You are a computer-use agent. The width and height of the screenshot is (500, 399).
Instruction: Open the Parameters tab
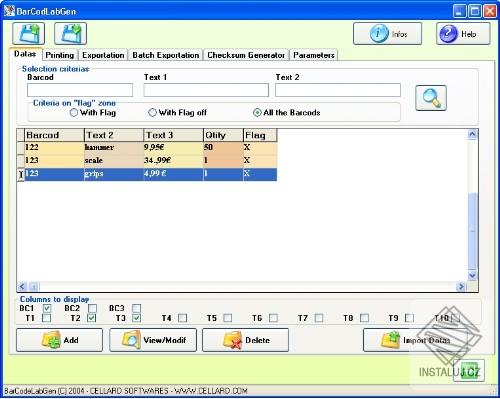click(314, 55)
